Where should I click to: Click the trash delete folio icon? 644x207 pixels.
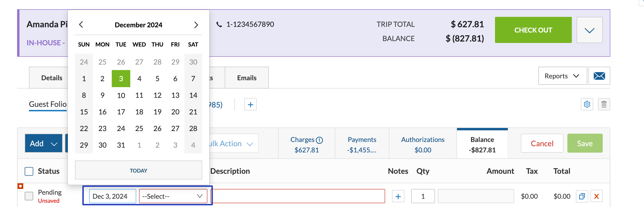(x=604, y=104)
